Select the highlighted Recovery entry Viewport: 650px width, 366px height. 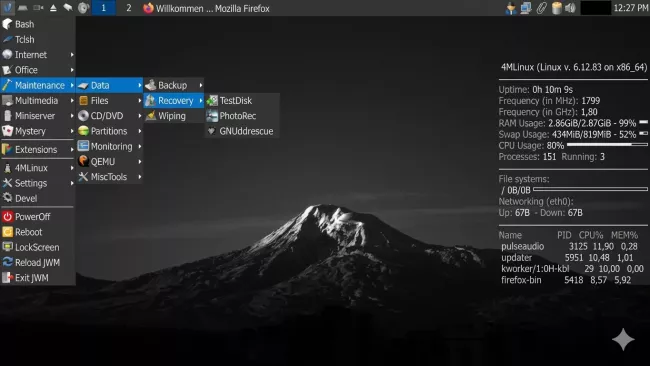coord(174,101)
